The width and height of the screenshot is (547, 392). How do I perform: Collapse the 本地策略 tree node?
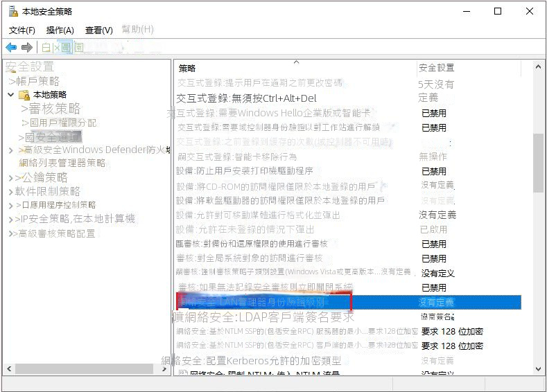click(x=11, y=95)
